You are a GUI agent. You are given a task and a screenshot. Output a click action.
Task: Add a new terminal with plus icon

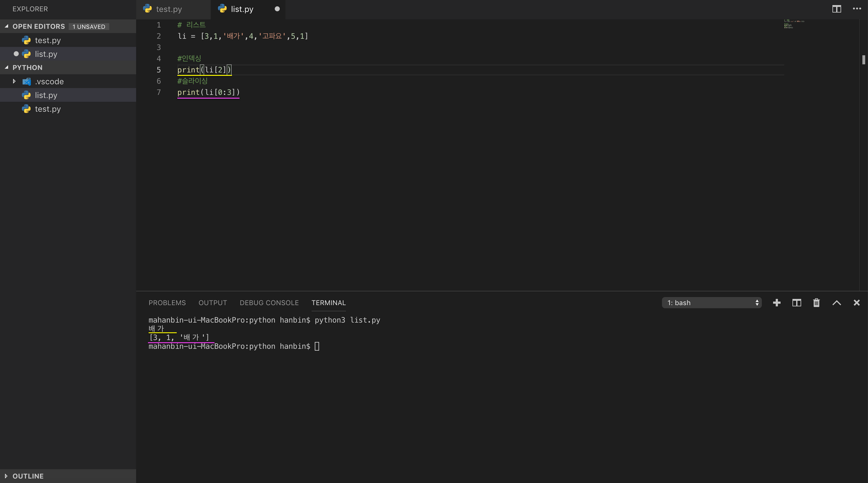pos(776,303)
